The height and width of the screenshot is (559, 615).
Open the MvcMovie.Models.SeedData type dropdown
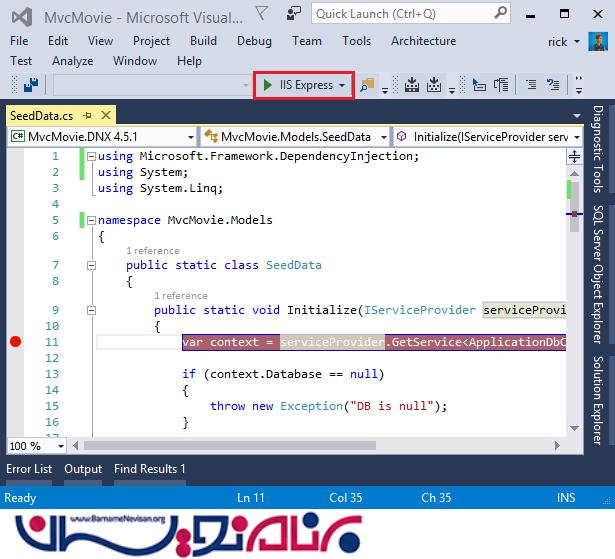[x=295, y=137]
